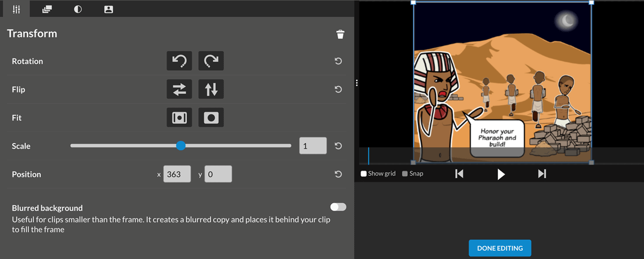Viewport: 644px width, 259px height.
Task: Play the video preview
Action: click(x=501, y=174)
